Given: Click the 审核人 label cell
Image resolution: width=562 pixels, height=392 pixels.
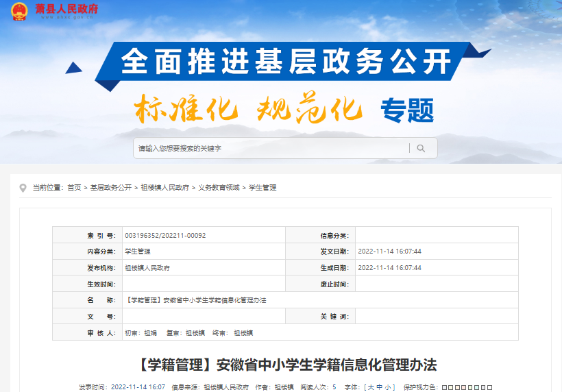Looking at the screenshot, I should [88, 332].
